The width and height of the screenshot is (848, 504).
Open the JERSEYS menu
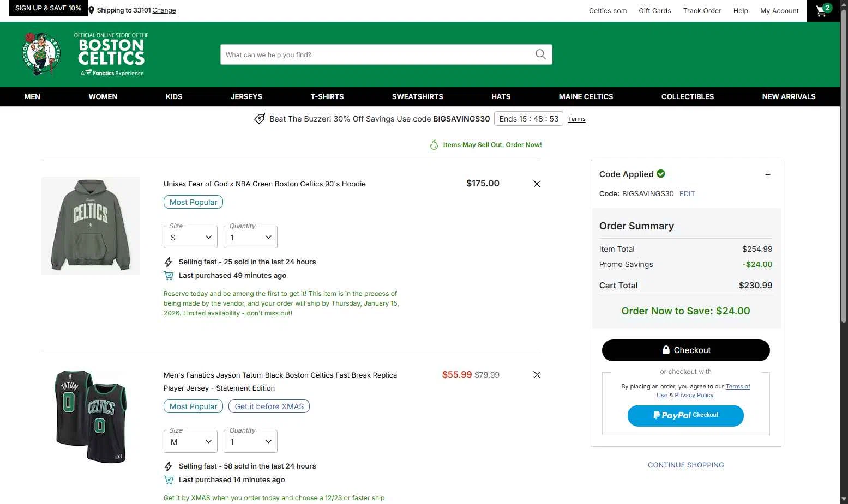(x=246, y=96)
